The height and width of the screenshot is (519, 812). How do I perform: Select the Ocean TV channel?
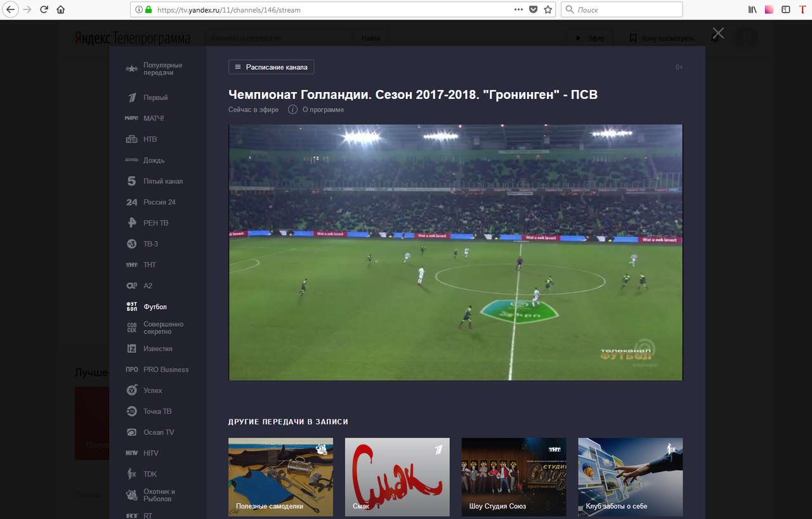(x=150, y=433)
